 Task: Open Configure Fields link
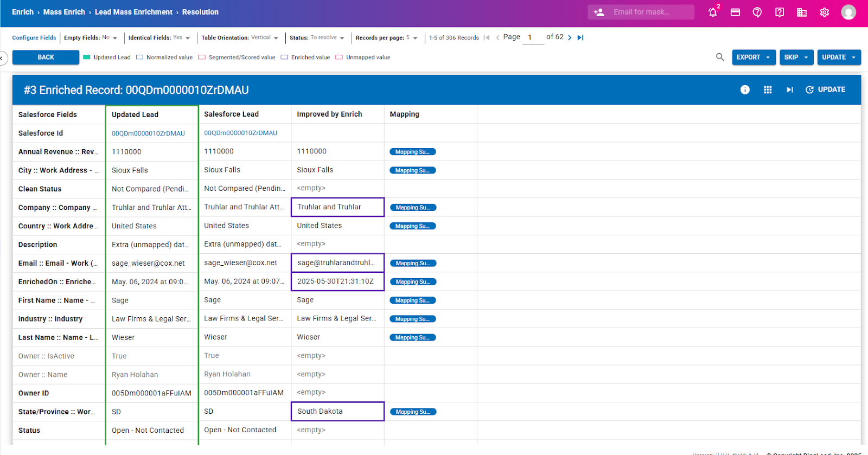click(34, 38)
